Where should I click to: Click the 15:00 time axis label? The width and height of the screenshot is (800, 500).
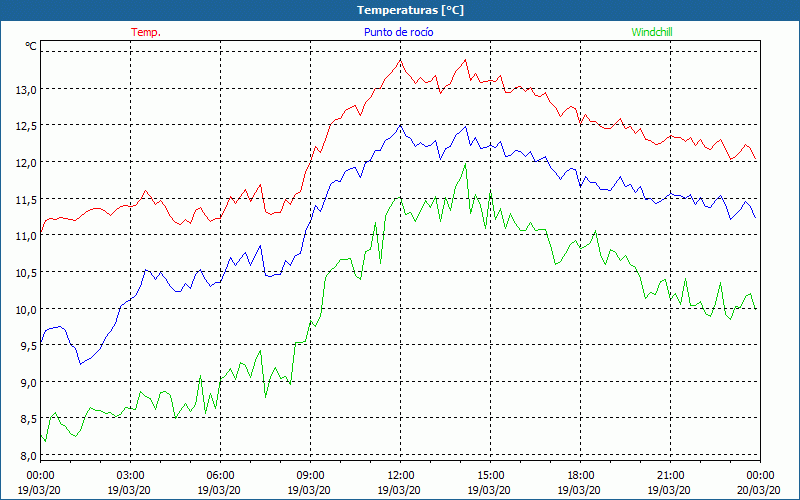click(x=490, y=476)
